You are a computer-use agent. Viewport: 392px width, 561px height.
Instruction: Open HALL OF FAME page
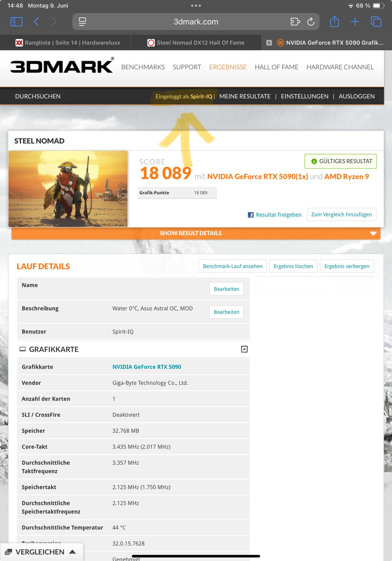[276, 67]
